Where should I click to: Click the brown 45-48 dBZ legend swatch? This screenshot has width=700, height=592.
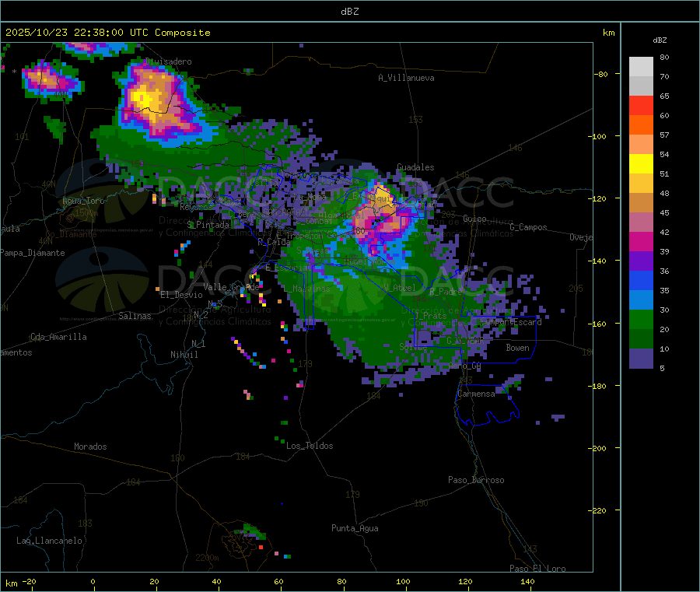pos(641,203)
